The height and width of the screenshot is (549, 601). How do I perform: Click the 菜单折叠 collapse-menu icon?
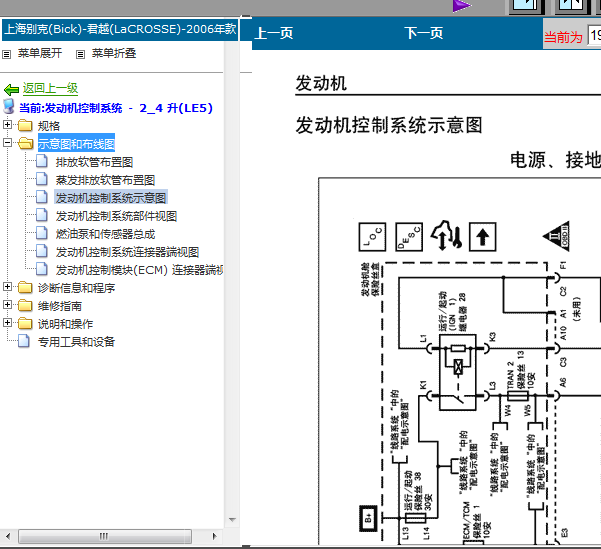click(x=80, y=54)
